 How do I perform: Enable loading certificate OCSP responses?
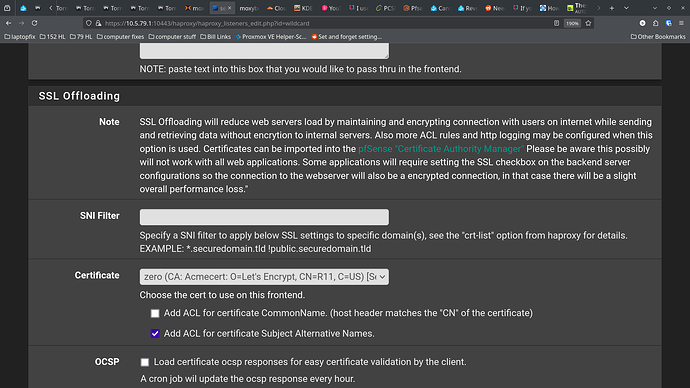(145, 362)
